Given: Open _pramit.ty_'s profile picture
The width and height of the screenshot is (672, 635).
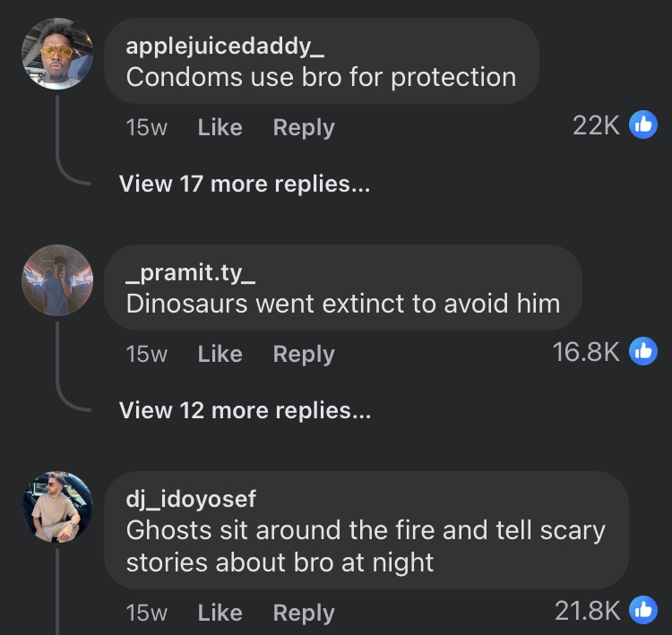Looking at the screenshot, I should tap(57, 280).
